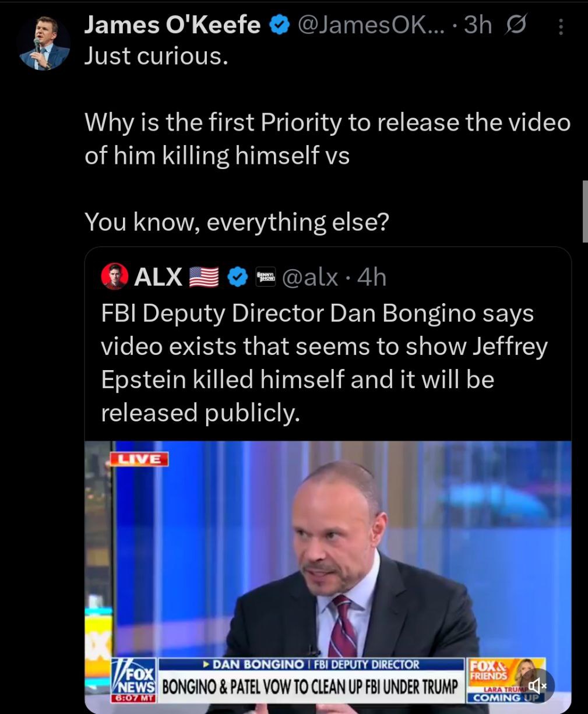Tap the American flag emoji by ALX

[204, 277]
